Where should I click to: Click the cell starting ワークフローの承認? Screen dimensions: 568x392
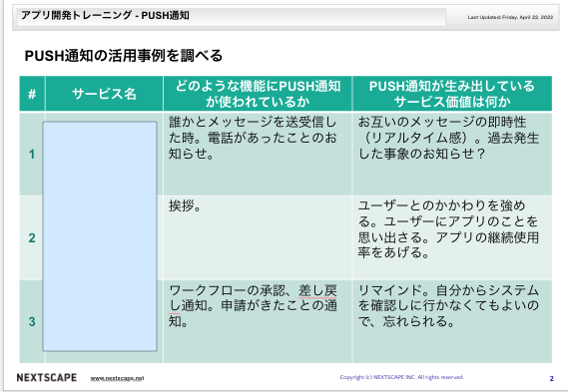(258, 321)
